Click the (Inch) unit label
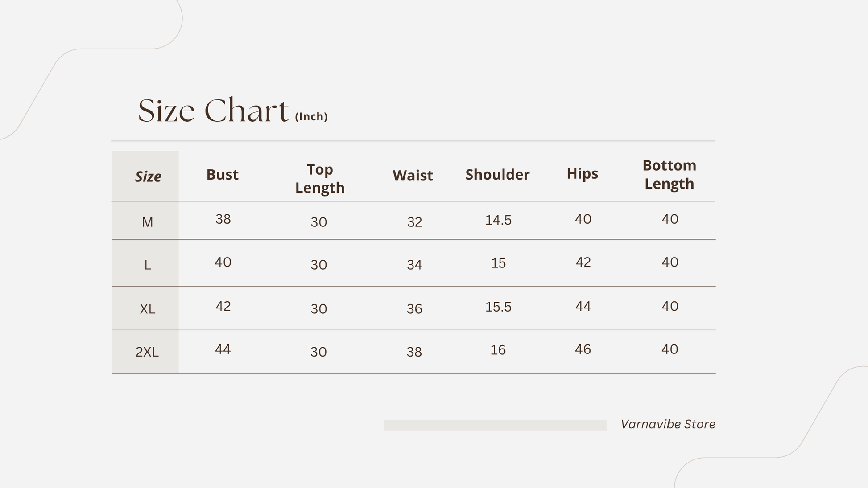The width and height of the screenshot is (868, 488). coord(311,117)
